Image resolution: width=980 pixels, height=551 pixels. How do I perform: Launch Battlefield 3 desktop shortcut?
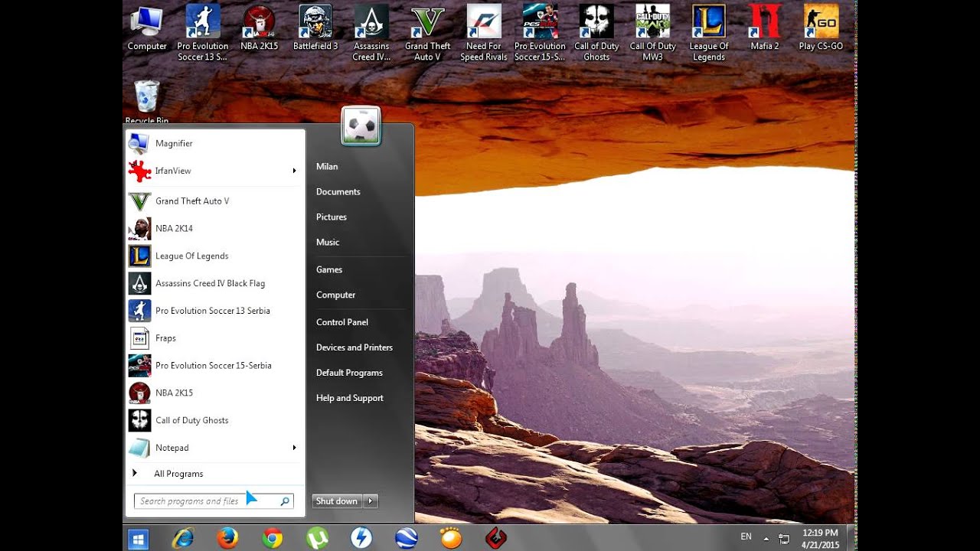click(315, 28)
